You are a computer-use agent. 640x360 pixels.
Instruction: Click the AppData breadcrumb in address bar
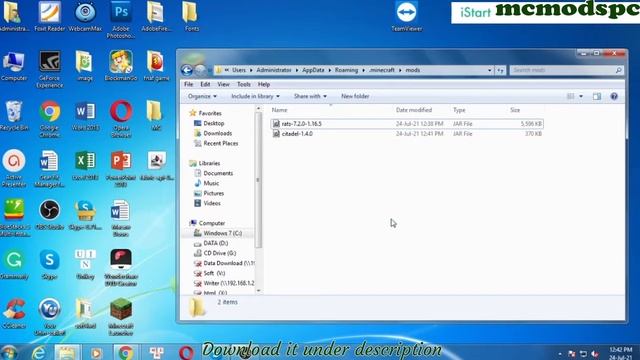(313, 70)
